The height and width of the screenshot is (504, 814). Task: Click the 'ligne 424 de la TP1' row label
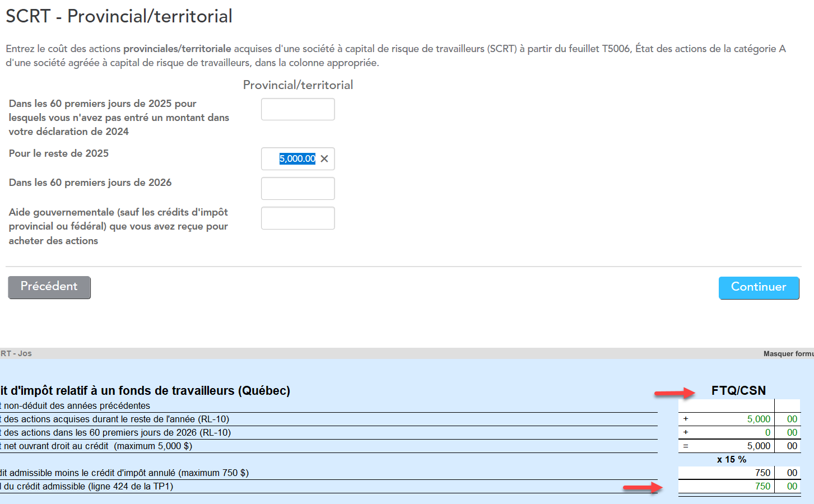click(x=87, y=486)
